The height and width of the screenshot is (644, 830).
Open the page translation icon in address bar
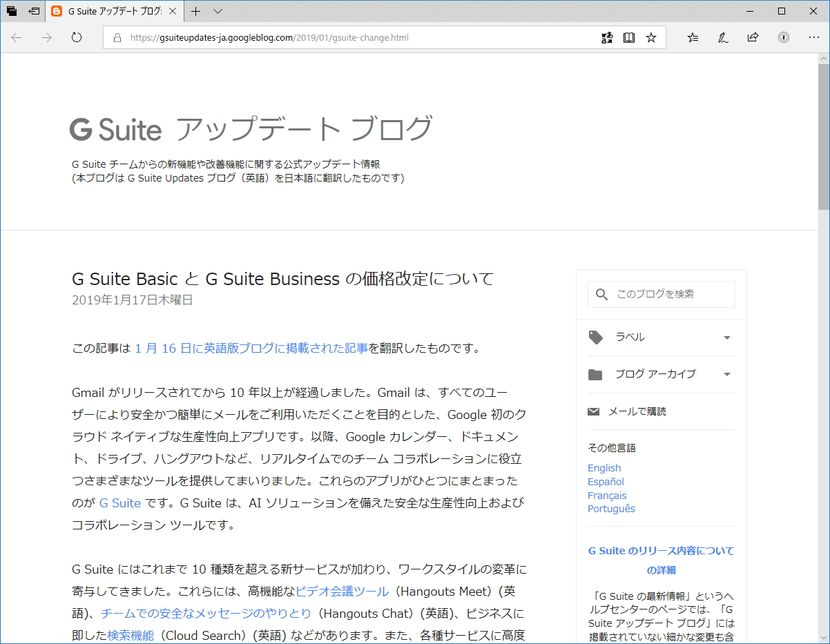pos(607,37)
